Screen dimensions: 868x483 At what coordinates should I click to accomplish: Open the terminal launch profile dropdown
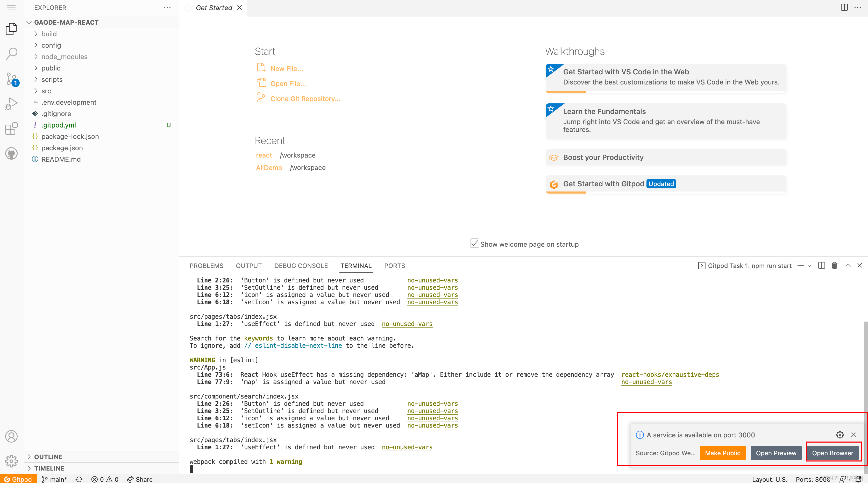coord(809,266)
